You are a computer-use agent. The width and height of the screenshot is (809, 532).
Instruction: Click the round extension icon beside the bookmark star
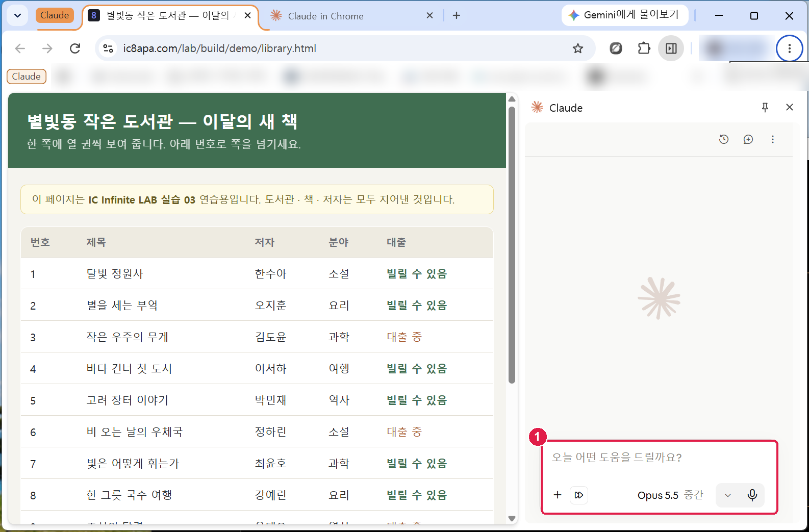coord(616,48)
